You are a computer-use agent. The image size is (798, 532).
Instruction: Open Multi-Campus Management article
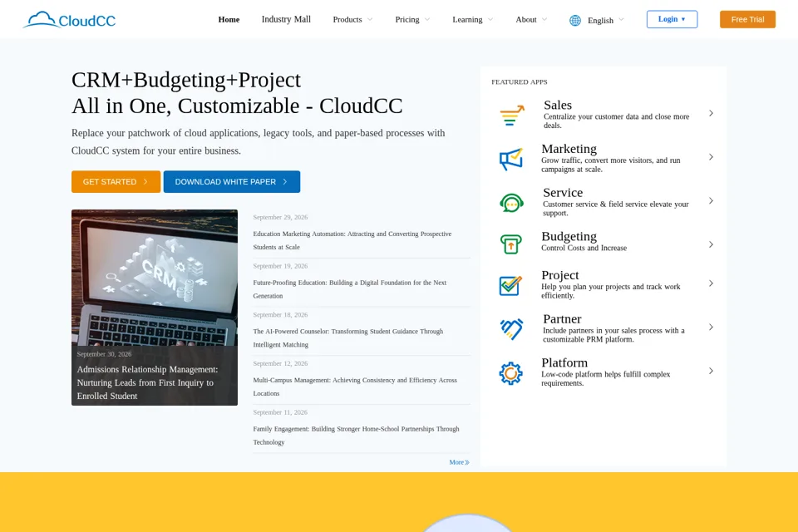pyautogui.click(x=355, y=387)
